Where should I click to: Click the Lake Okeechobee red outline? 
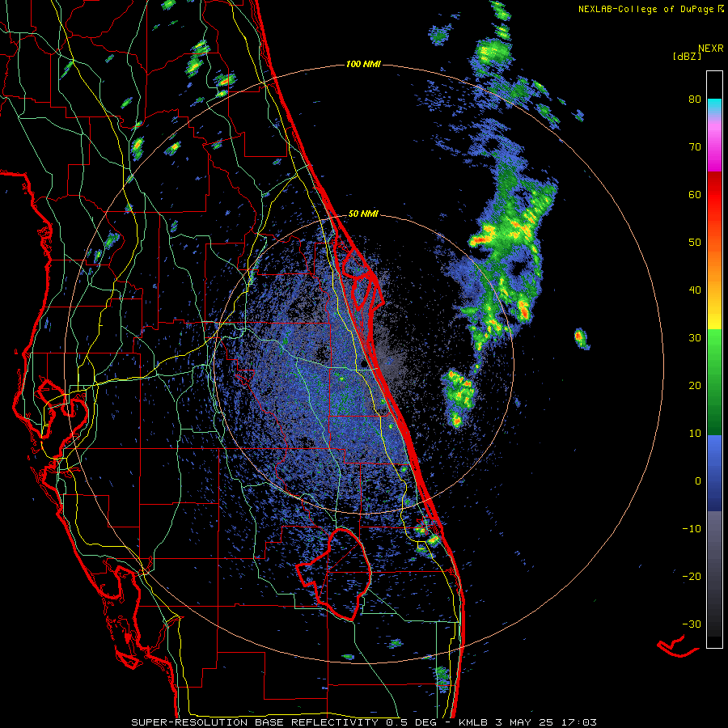(x=334, y=574)
